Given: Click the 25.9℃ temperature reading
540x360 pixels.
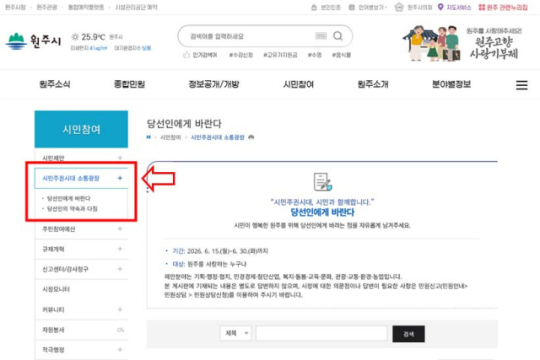Looking at the screenshot, I should coord(93,37).
